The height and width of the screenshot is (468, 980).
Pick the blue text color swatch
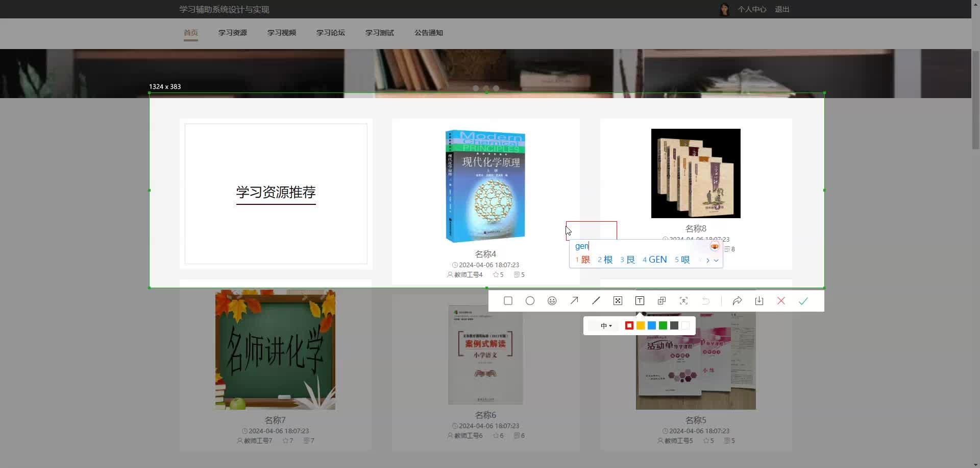[652, 325]
